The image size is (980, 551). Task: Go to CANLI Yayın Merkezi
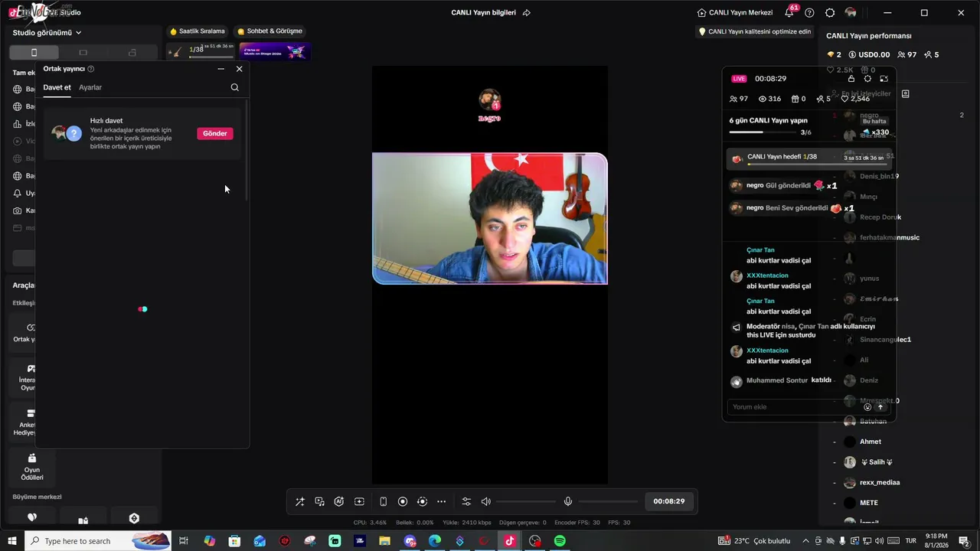(735, 12)
